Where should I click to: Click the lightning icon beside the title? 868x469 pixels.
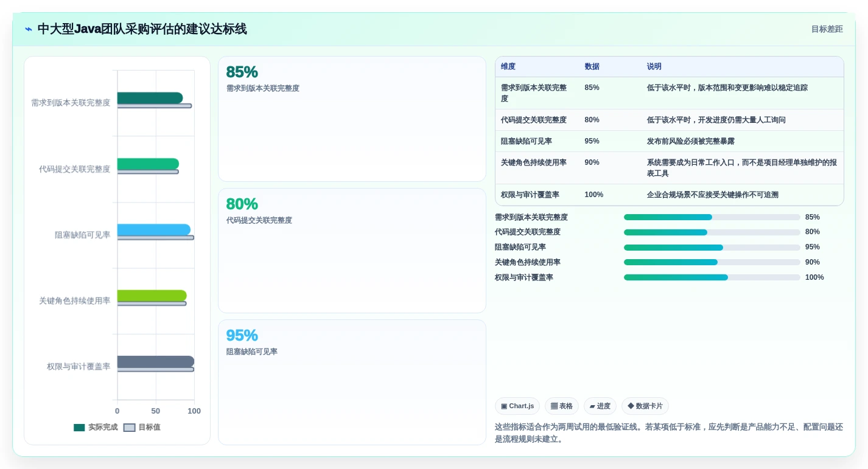click(28, 29)
